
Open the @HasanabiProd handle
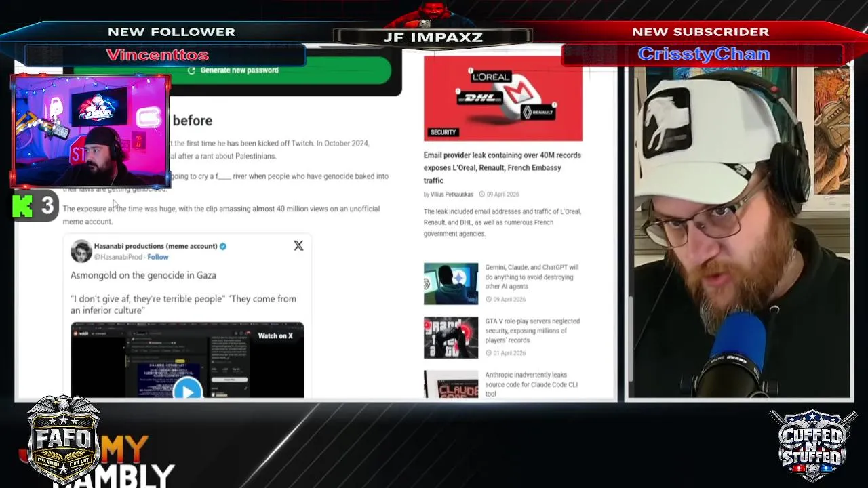pos(118,257)
